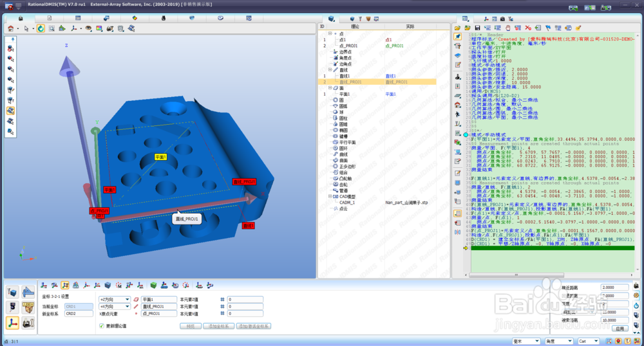The width and height of the screenshot is (644, 346).
Task: Click the 本元素Z值 input field
Action: (245, 300)
